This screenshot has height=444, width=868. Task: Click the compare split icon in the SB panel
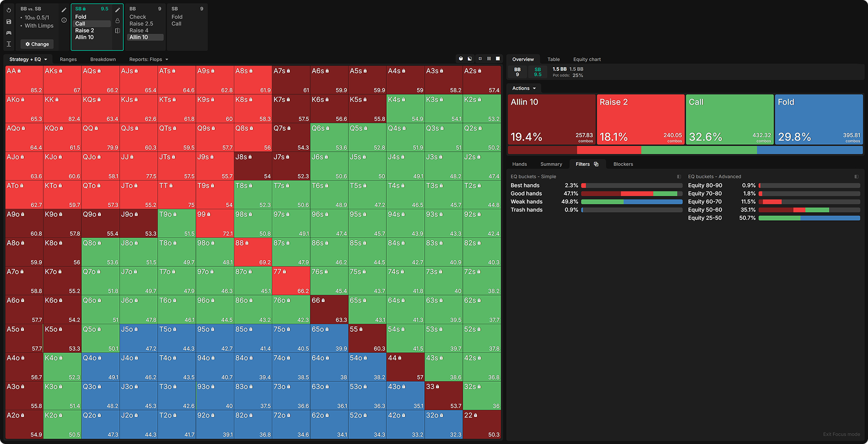pos(118,31)
